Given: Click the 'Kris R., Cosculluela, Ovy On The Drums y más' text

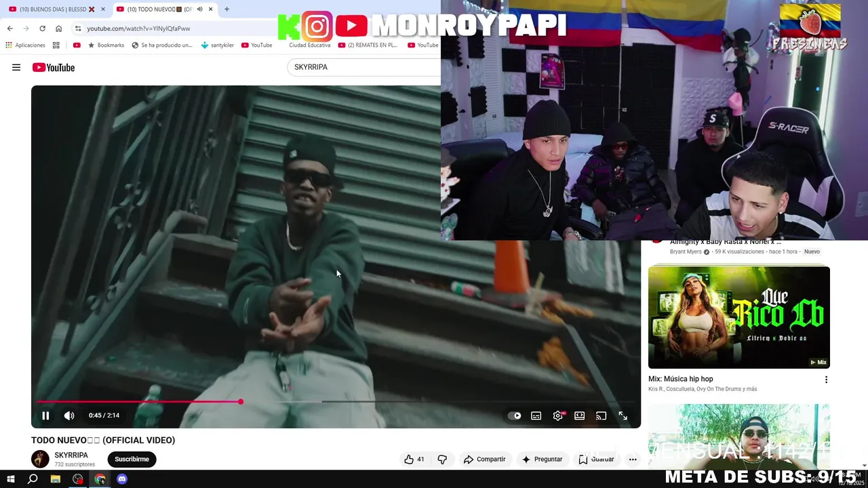Looking at the screenshot, I should tap(703, 389).
